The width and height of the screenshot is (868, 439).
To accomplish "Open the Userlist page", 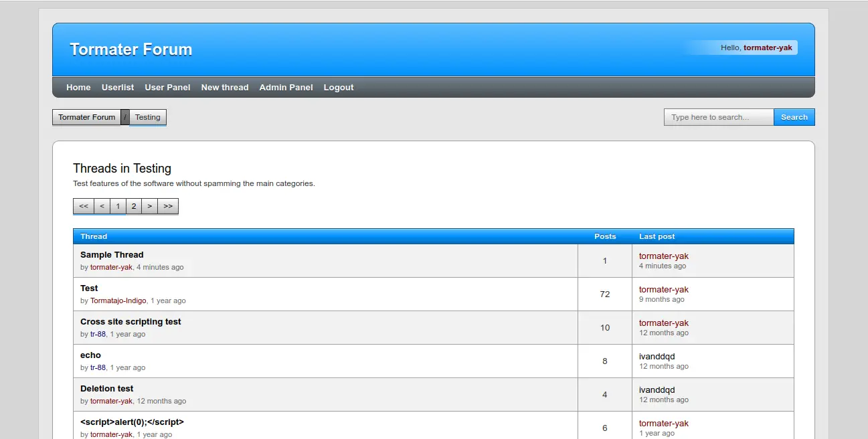I will pos(118,88).
